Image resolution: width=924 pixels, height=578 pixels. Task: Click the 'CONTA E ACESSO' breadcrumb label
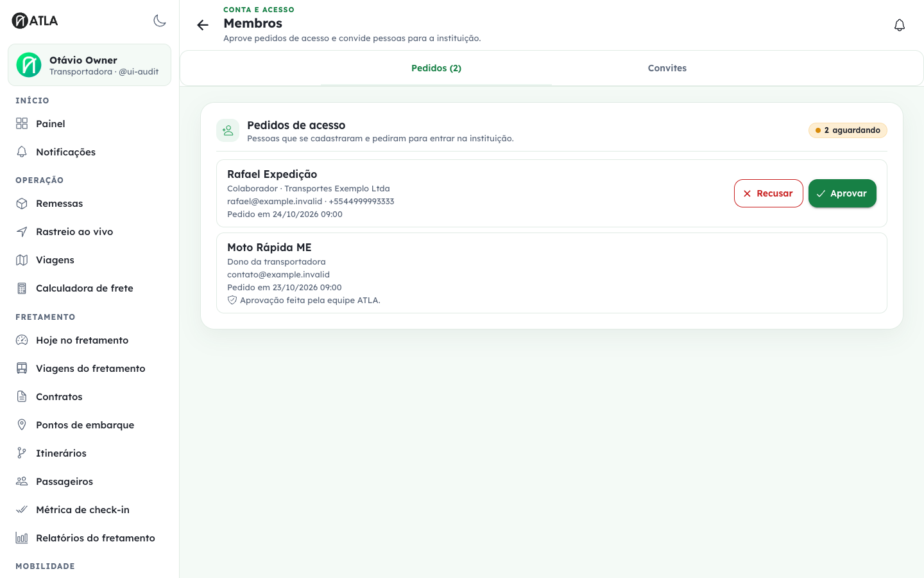(x=259, y=10)
